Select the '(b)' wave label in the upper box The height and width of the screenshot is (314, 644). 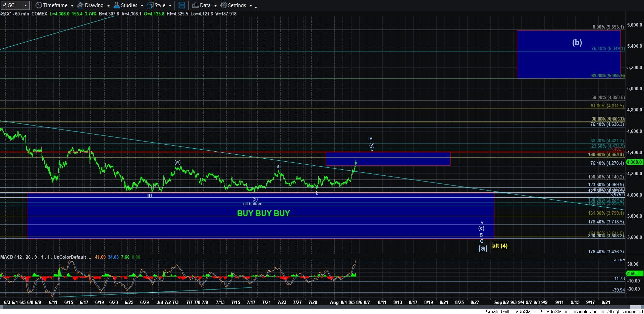[577, 43]
